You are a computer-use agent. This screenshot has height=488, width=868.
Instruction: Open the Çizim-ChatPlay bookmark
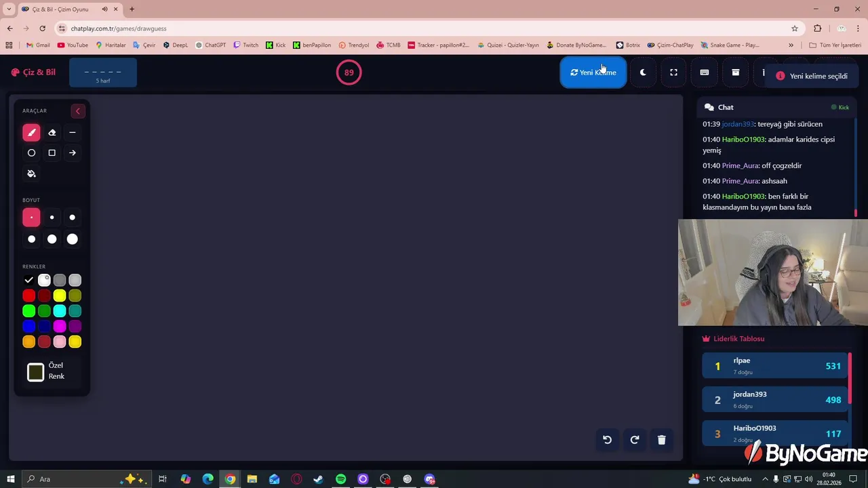[x=670, y=45]
